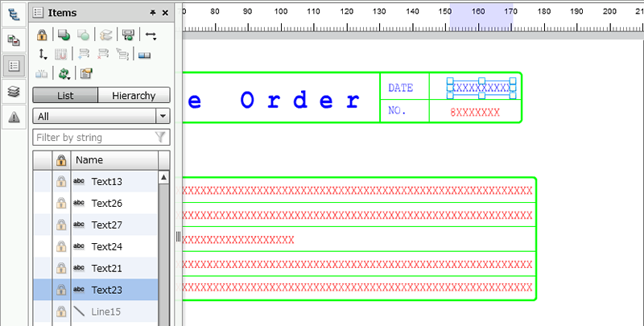Switch to the Hierarchy view tab
This screenshot has height=326, width=644.
[134, 95]
